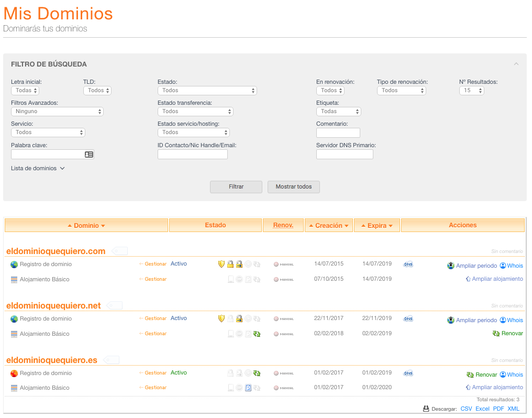Download the results as PDF
The width and height of the screenshot is (532, 418).
point(498,409)
